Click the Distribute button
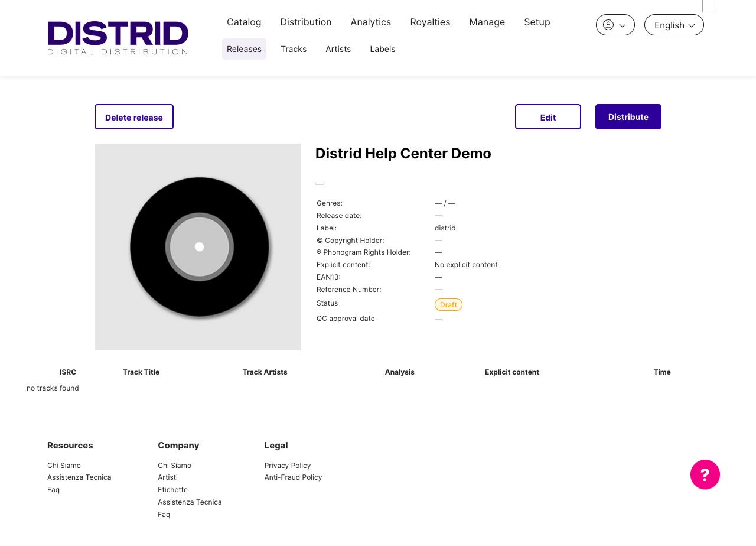 point(628,117)
